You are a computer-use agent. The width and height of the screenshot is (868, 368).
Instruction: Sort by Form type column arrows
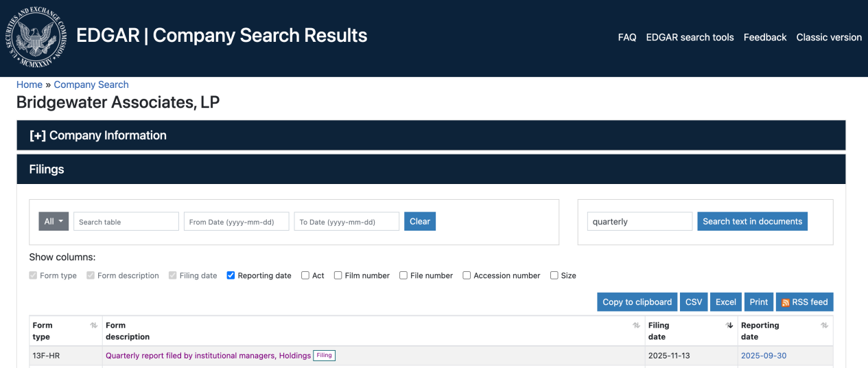pos(94,325)
